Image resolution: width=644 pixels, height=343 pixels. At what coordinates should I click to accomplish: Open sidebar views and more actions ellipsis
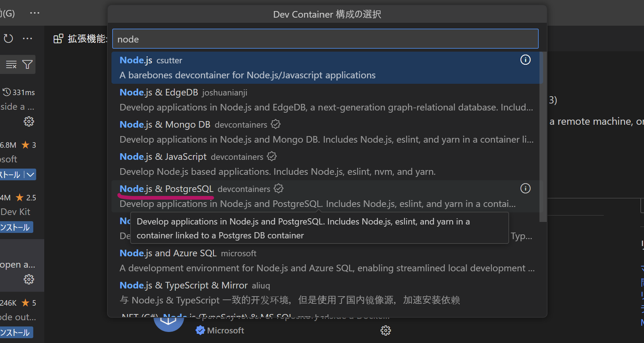(28, 39)
